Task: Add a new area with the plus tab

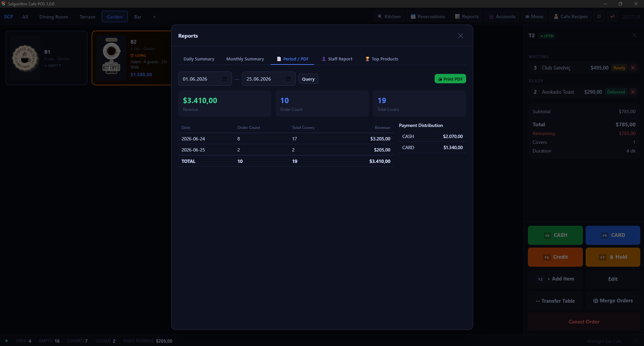Action: click(x=154, y=17)
